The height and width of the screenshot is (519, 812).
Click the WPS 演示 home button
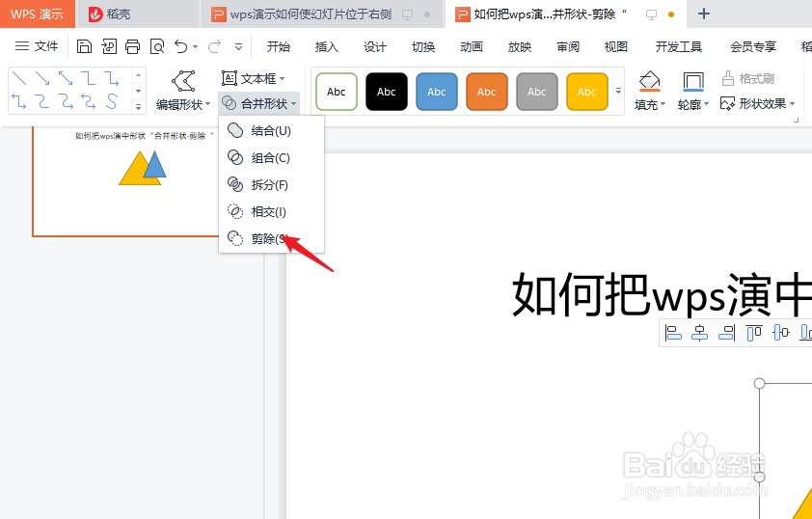38,14
